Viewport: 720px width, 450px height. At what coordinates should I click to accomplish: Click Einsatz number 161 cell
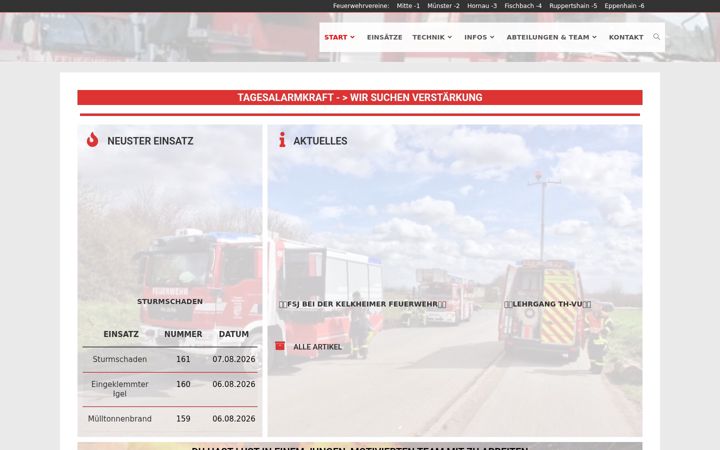(x=183, y=359)
